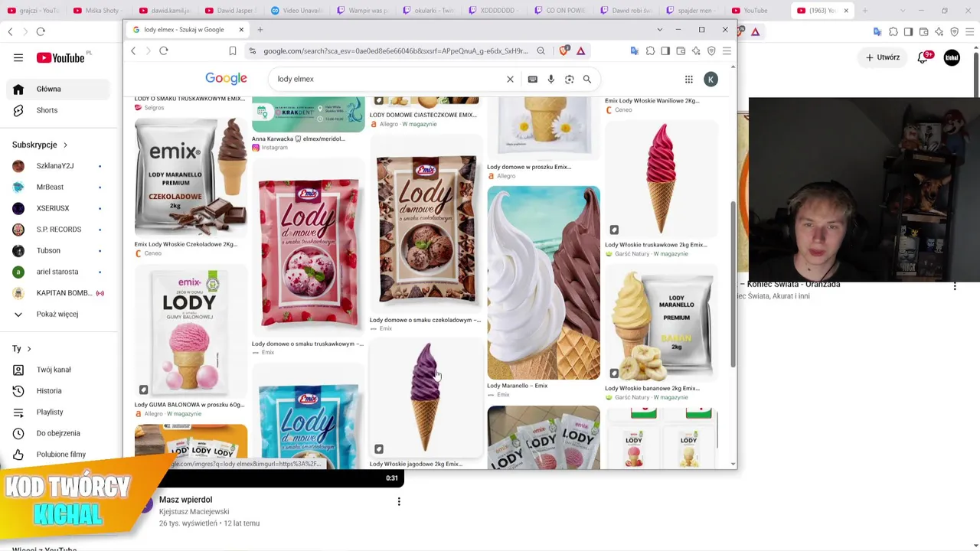This screenshot has height=551, width=980.
Task: Open Brave Wallet in the Google window
Action: pyautogui.click(x=681, y=51)
